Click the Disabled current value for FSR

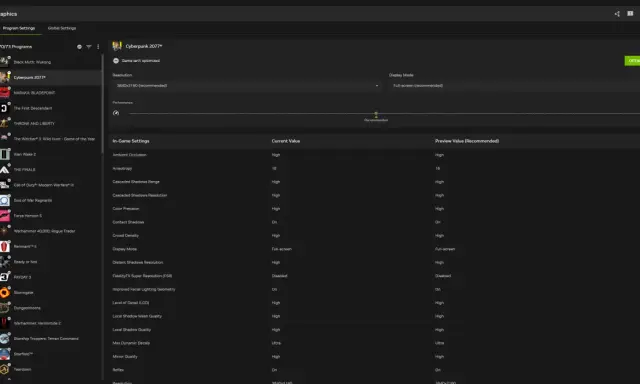click(280, 276)
